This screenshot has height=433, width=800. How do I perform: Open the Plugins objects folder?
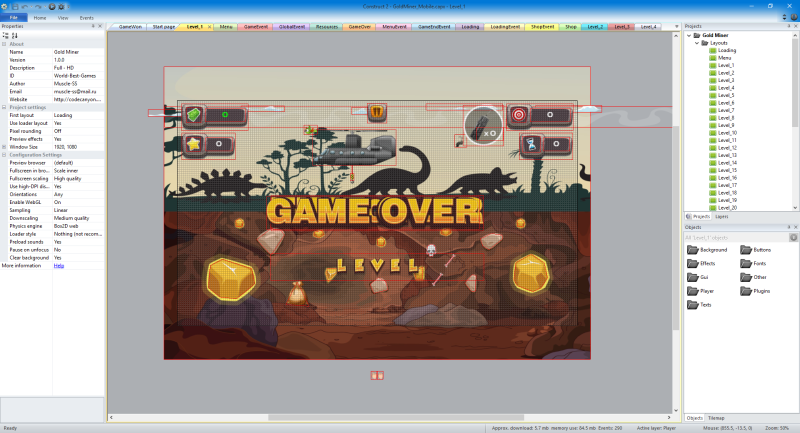tap(755, 291)
